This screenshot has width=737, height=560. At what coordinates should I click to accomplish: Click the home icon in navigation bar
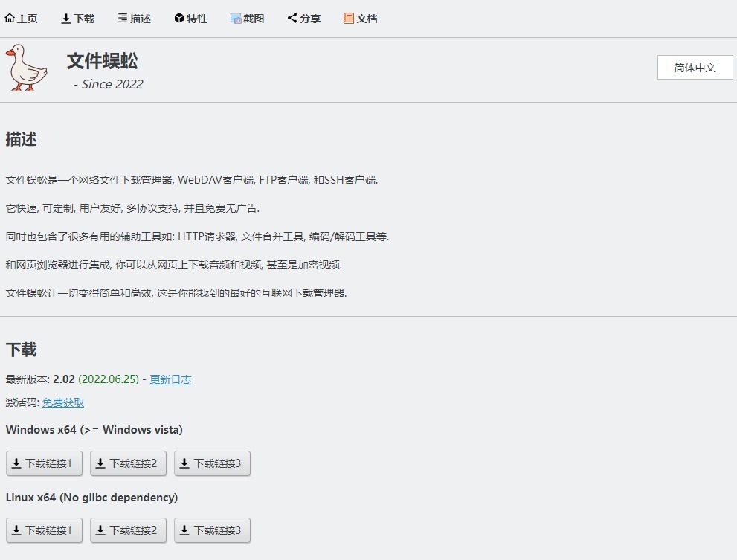10,18
